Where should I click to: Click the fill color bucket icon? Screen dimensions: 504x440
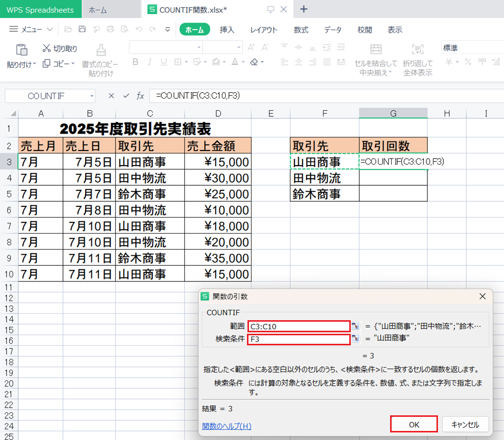point(216,62)
